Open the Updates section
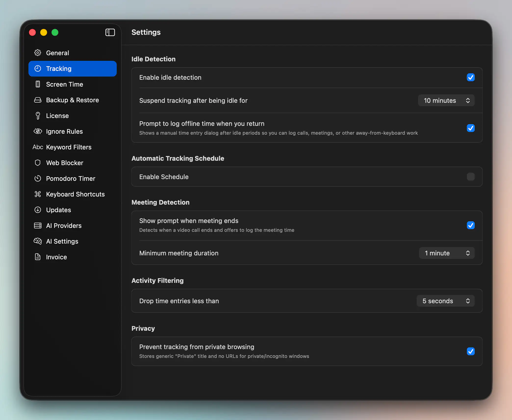This screenshot has width=512, height=420. pos(72,210)
